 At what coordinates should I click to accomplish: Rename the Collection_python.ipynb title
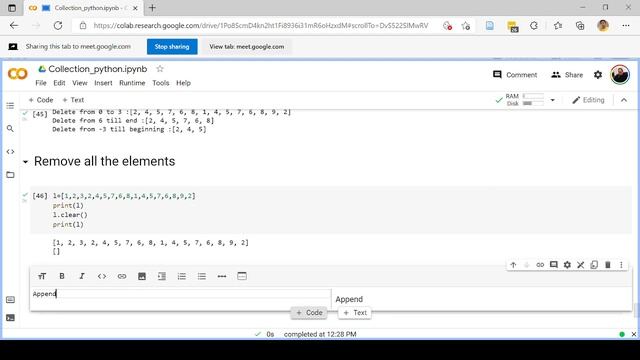(98, 69)
